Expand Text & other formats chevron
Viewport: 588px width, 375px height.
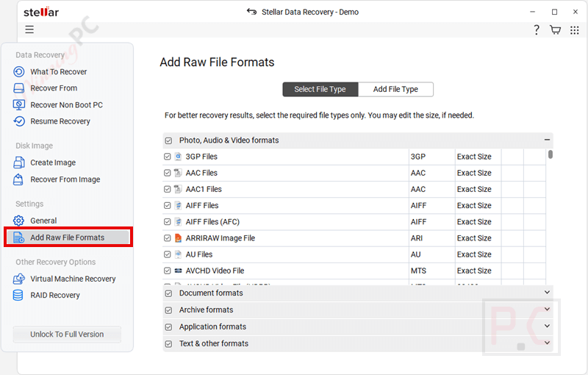(547, 343)
